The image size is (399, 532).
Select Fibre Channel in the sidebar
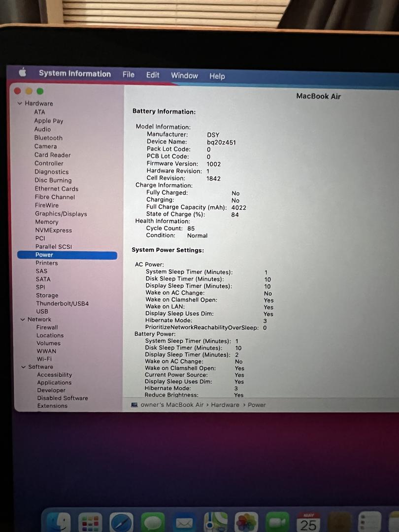55,197
